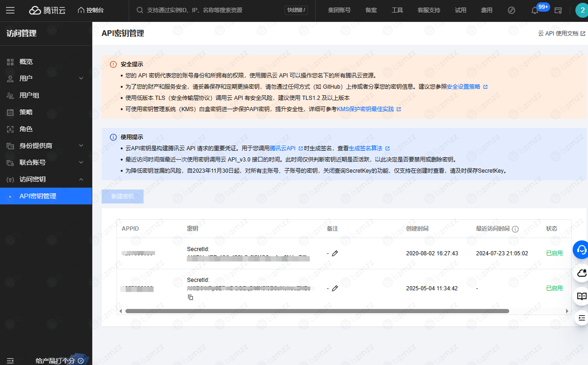Viewport: 588px width, 365px height.
Task: Expand the 联合账号 section chevron
Action: point(81,162)
